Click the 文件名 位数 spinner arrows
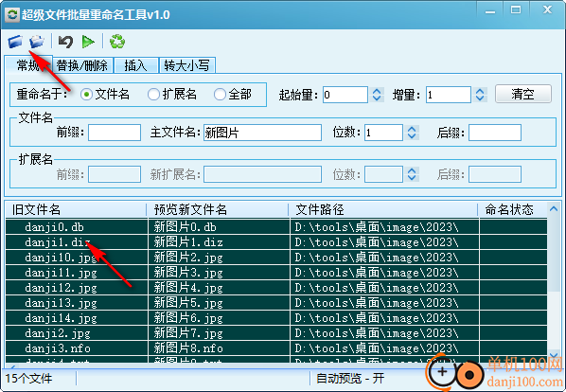566x392 pixels. tap(412, 133)
